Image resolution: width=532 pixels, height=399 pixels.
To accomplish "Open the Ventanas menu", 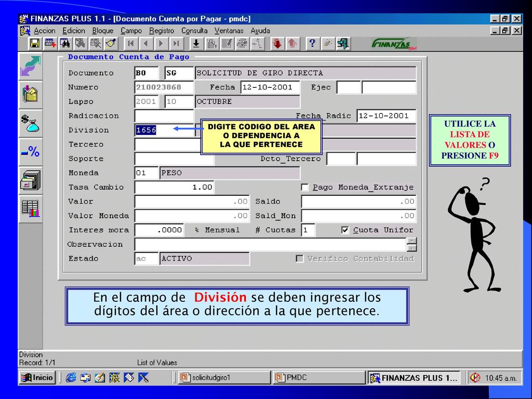I will tap(229, 31).
